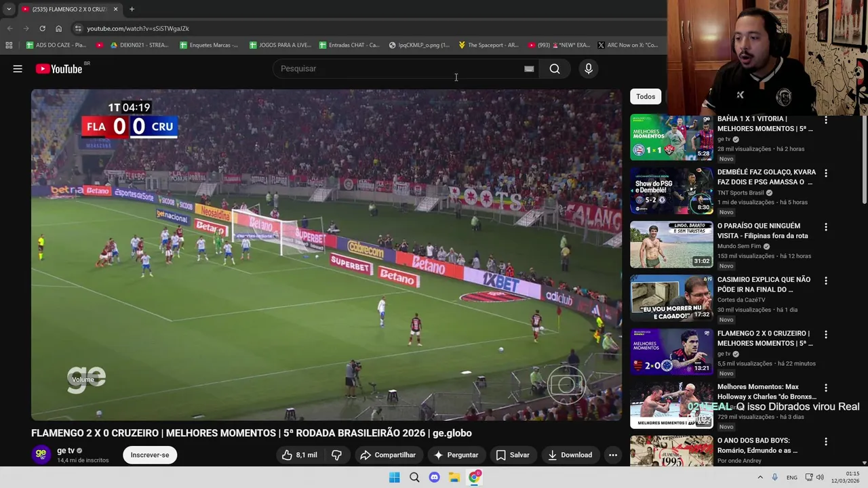Open the ARC Now on X bookmark
Viewport: 868px width, 488px height.
627,45
